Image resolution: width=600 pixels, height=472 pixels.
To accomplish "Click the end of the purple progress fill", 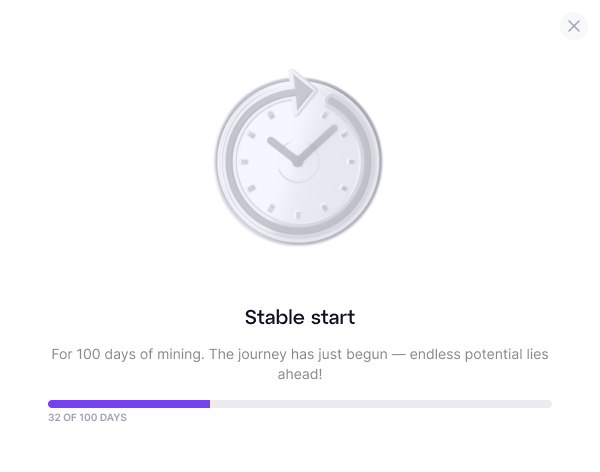I will pyautogui.click(x=208, y=404).
